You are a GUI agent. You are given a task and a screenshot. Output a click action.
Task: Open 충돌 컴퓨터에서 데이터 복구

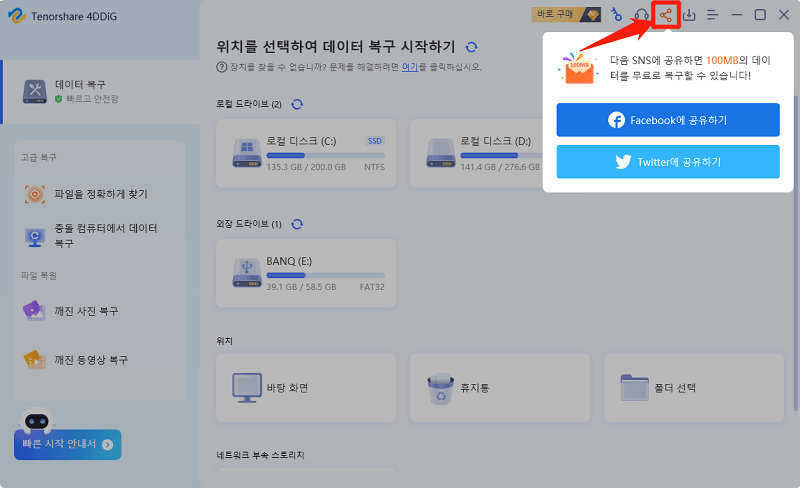click(101, 236)
